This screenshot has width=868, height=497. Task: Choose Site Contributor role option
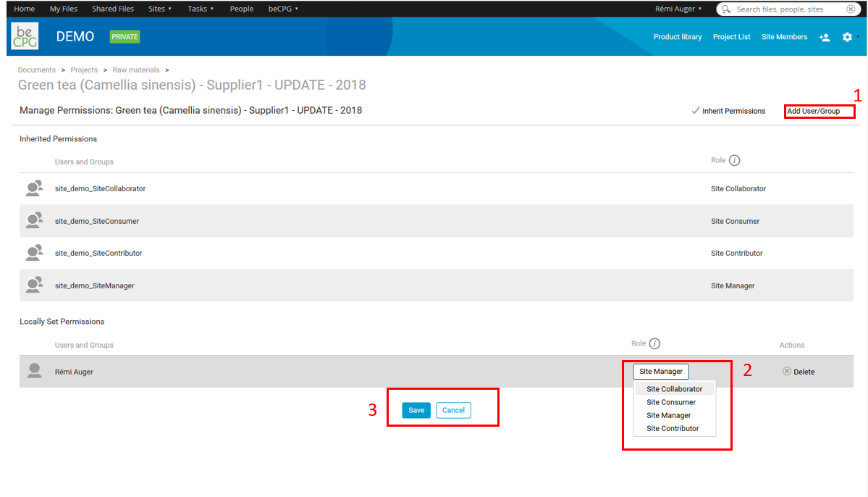(673, 428)
